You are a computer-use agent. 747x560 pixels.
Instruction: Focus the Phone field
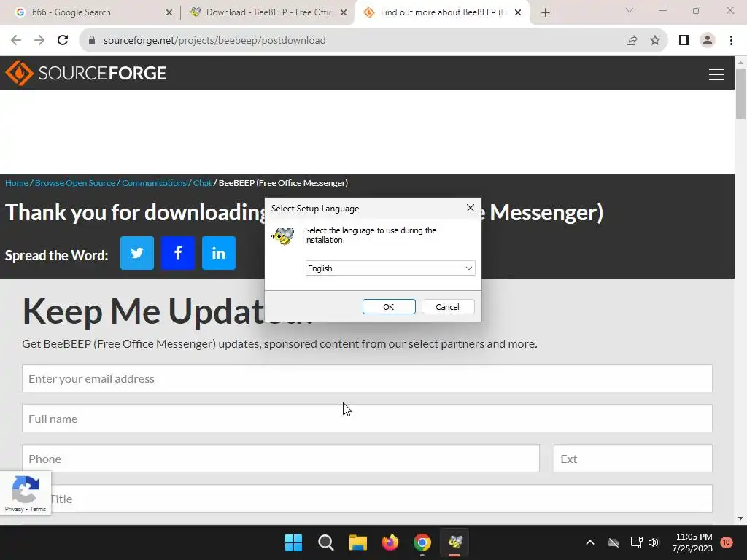281,459
